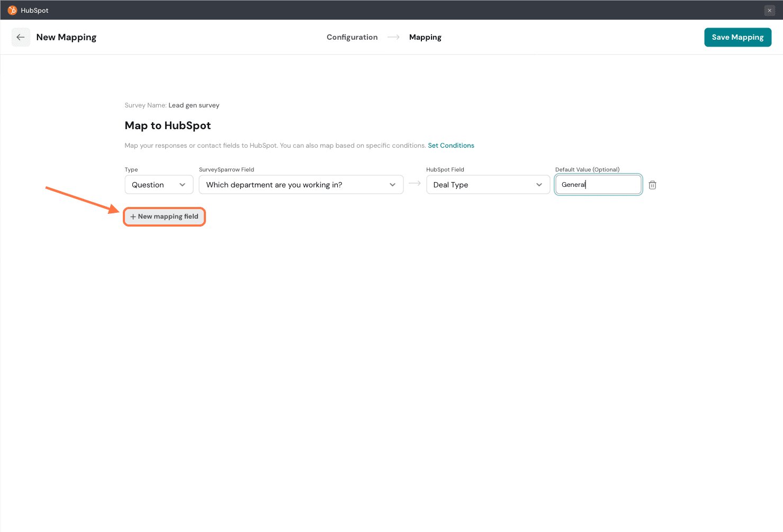This screenshot has height=532, width=783.
Task: Open the Type dropdown showing Question
Action: click(159, 185)
